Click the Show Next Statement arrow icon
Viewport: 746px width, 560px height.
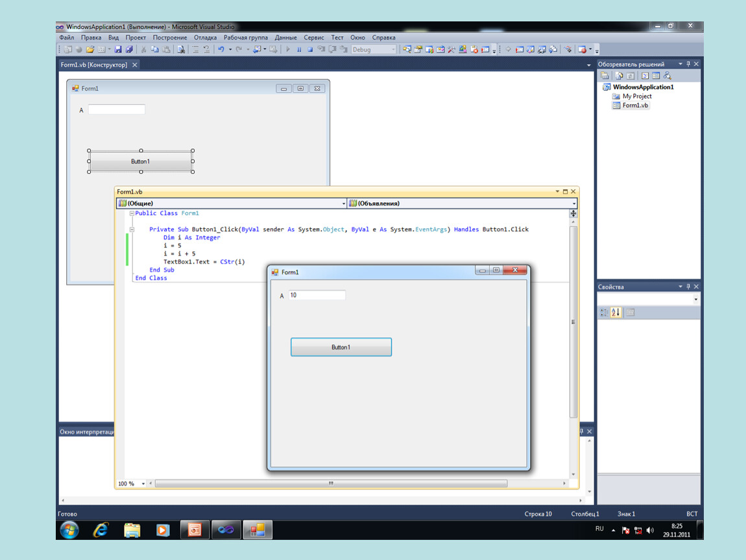tap(508, 49)
